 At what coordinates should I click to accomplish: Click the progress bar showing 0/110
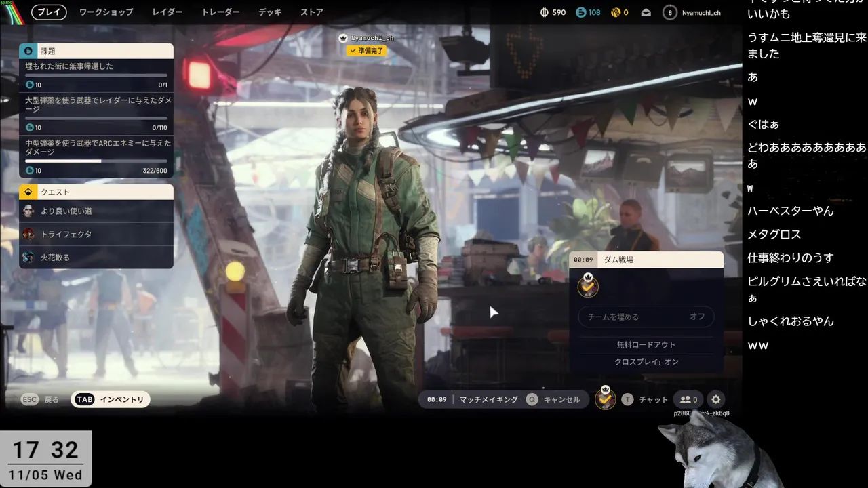coord(96,118)
